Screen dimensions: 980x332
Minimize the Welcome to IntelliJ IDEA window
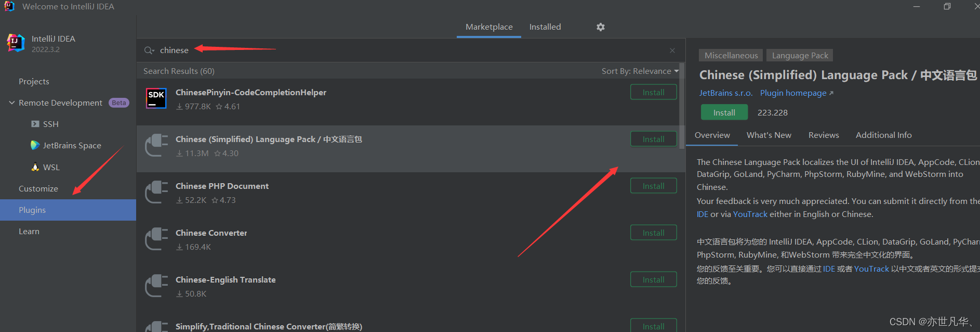click(x=917, y=6)
